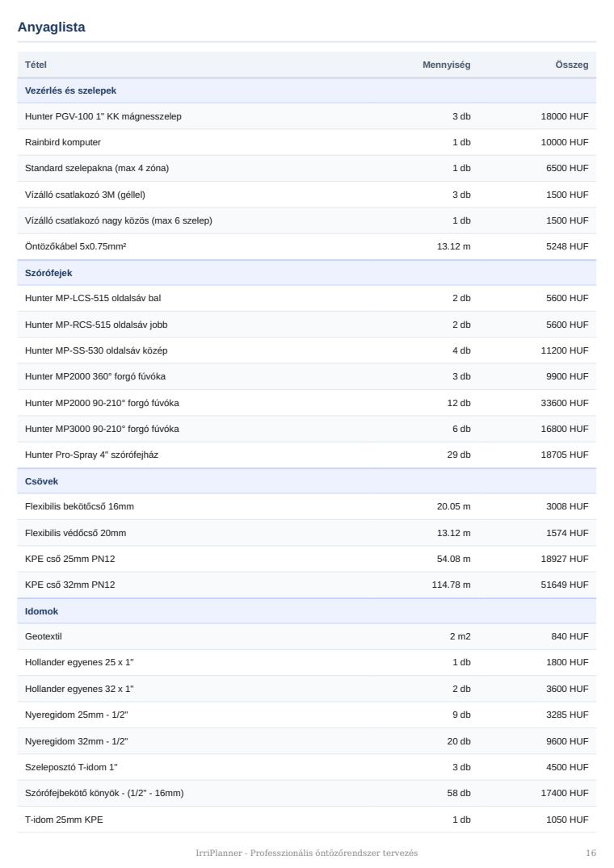Click the Rainbird komputer item
This screenshot has width=614, height=868.
(x=62, y=142)
